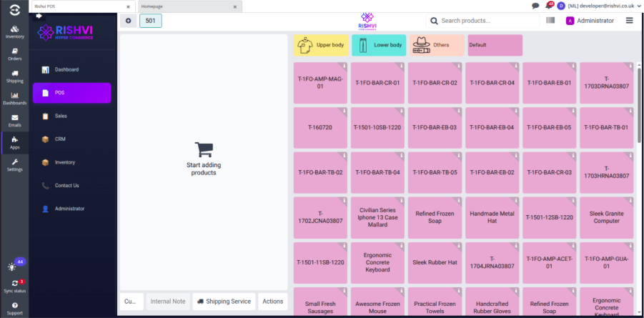Add a new order with plus button
Screen dimensions: 644x318
[128, 21]
